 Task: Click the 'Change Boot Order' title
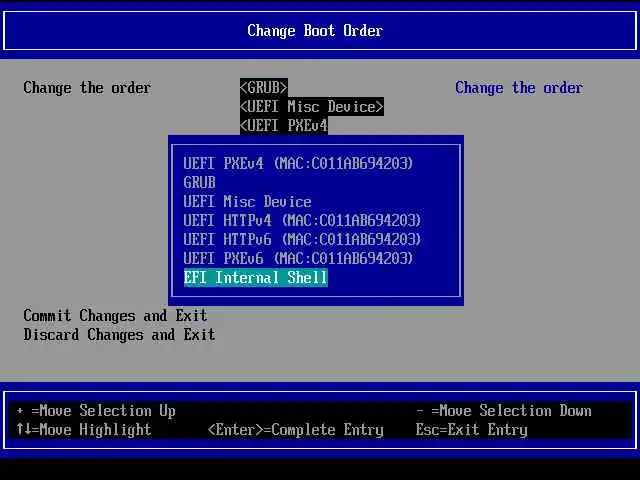(315, 31)
